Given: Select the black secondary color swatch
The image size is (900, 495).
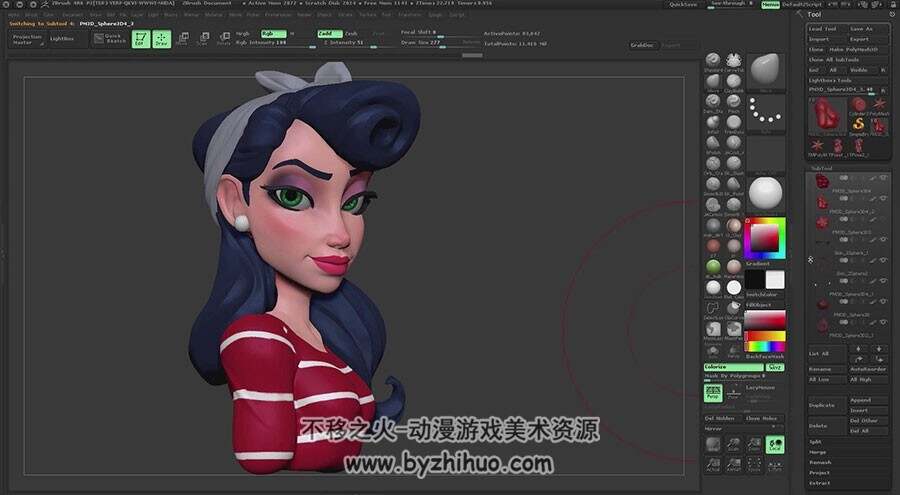Looking at the screenshot, I should click(x=754, y=280).
